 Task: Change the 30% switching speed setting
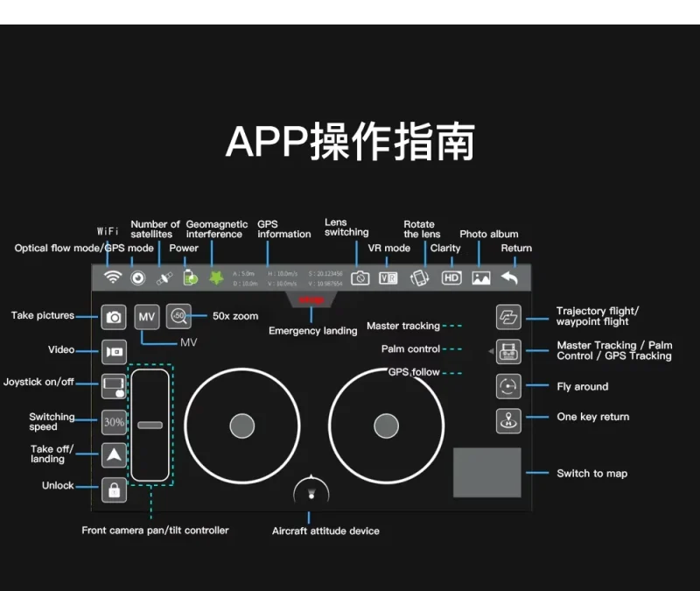point(114,422)
